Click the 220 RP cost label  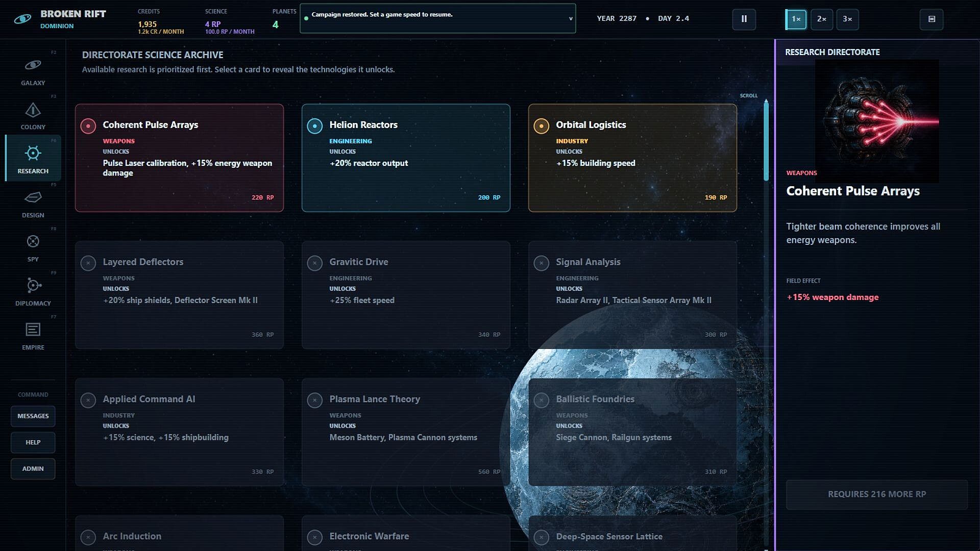tap(262, 197)
